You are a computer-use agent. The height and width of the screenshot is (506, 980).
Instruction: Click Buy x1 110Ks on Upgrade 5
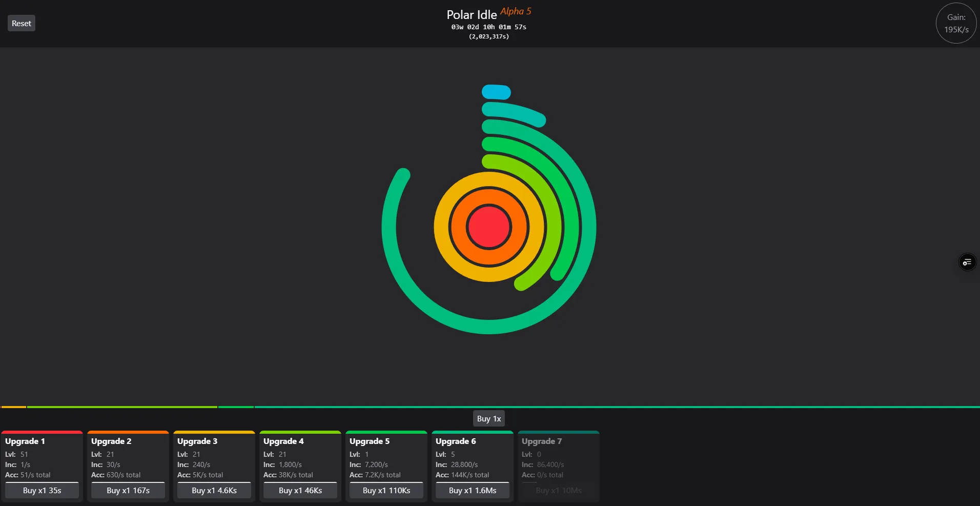point(386,490)
